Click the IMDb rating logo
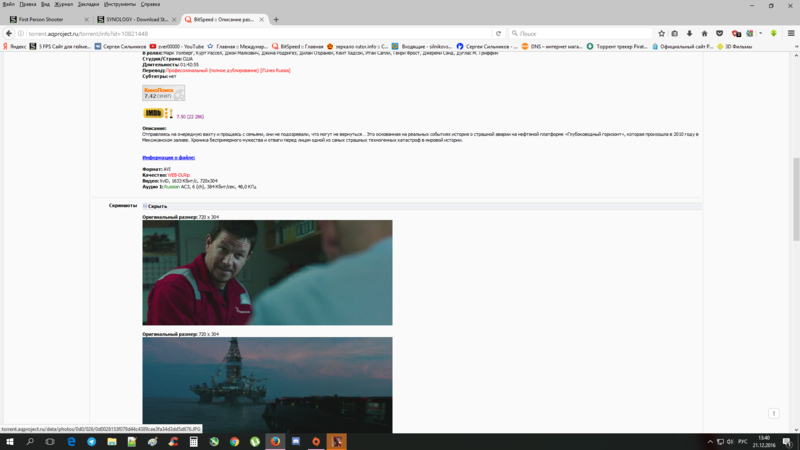This screenshot has width=800, height=450. pos(153,115)
